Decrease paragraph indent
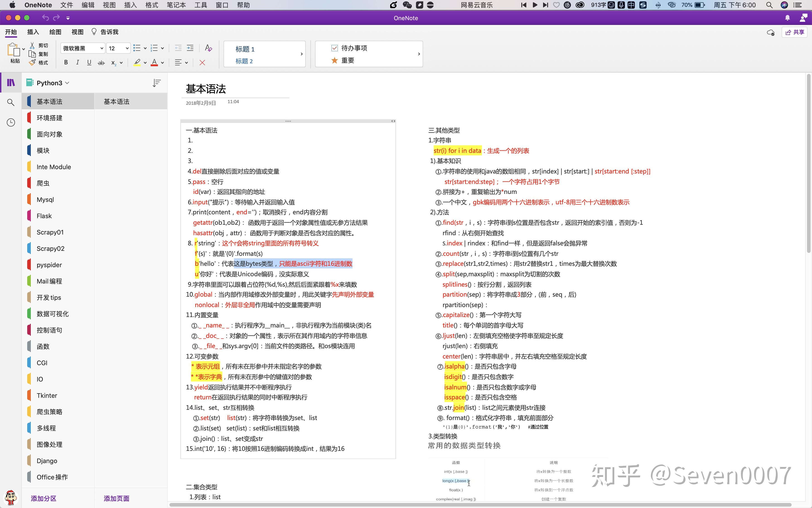 pyautogui.click(x=178, y=48)
